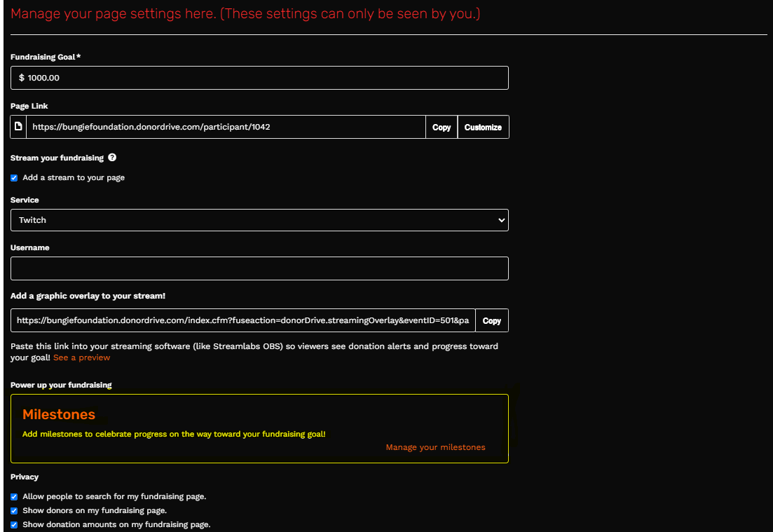This screenshot has height=532, width=773.
Task: Open 'Manage your milestones' link
Action: click(x=435, y=447)
